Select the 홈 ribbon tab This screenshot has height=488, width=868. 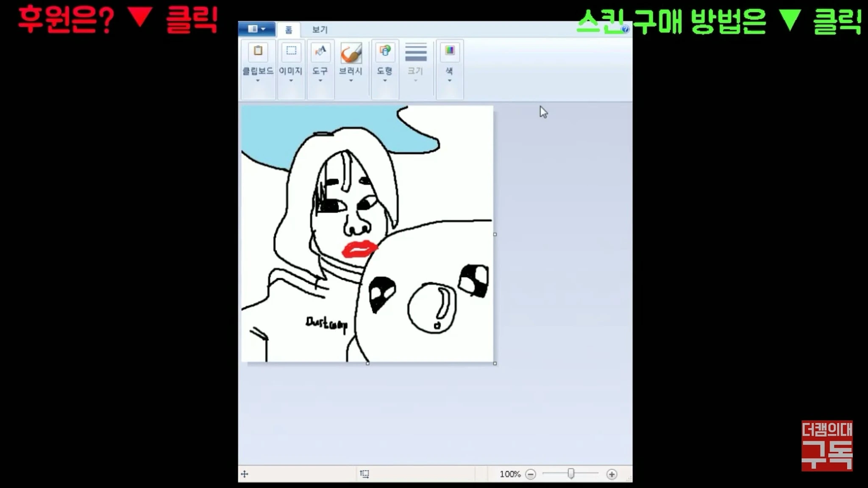click(x=289, y=30)
